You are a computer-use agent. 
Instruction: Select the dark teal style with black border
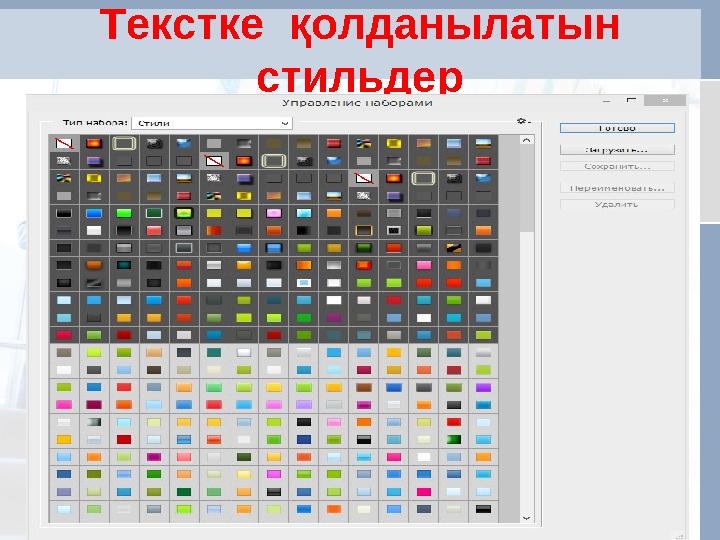124,265
